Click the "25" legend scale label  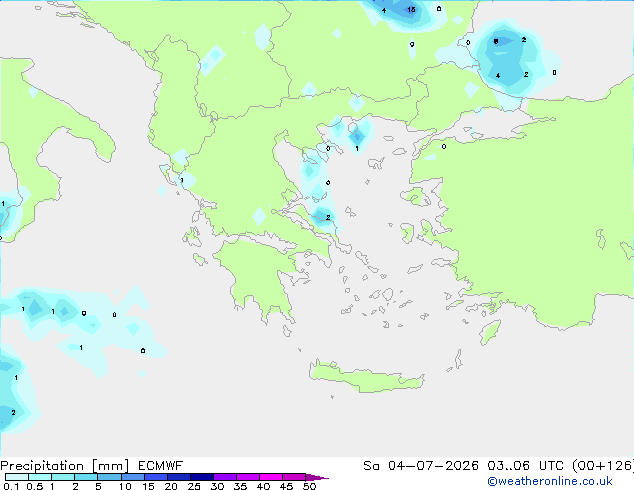(x=194, y=486)
